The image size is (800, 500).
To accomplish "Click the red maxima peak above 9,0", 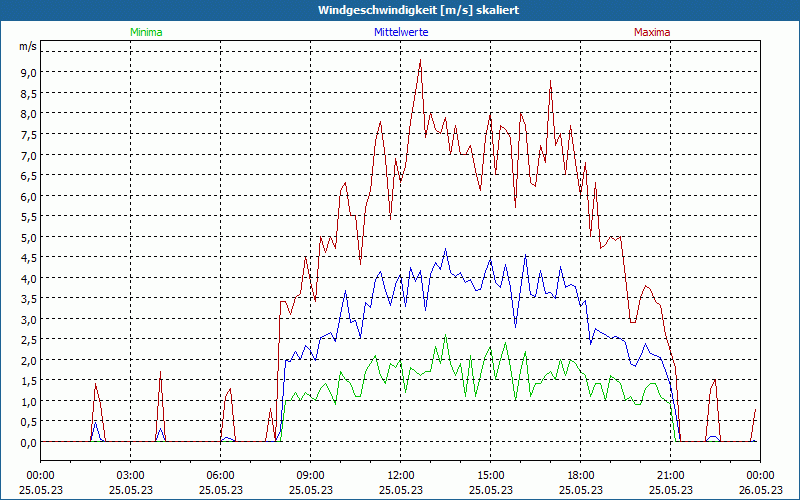I will click(420, 60).
